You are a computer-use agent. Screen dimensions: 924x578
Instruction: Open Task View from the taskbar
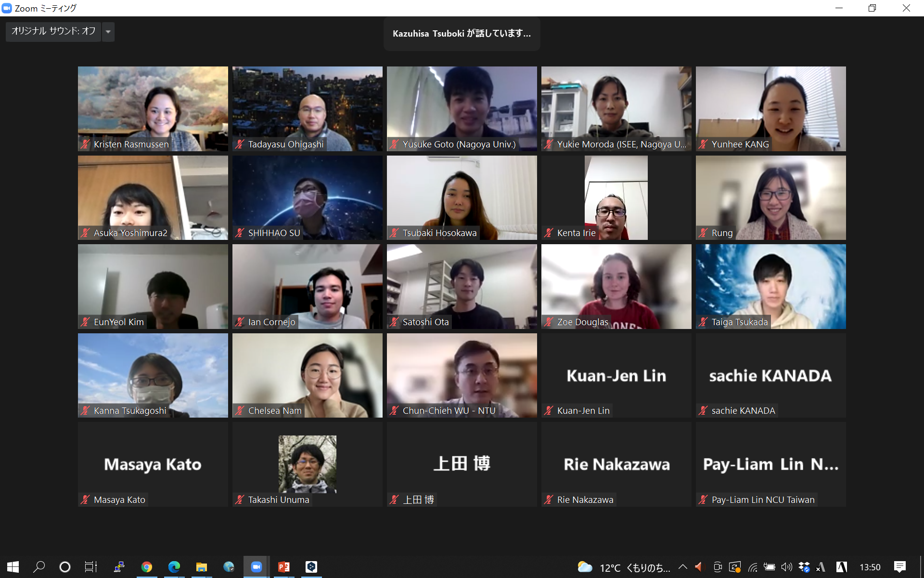click(x=91, y=567)
